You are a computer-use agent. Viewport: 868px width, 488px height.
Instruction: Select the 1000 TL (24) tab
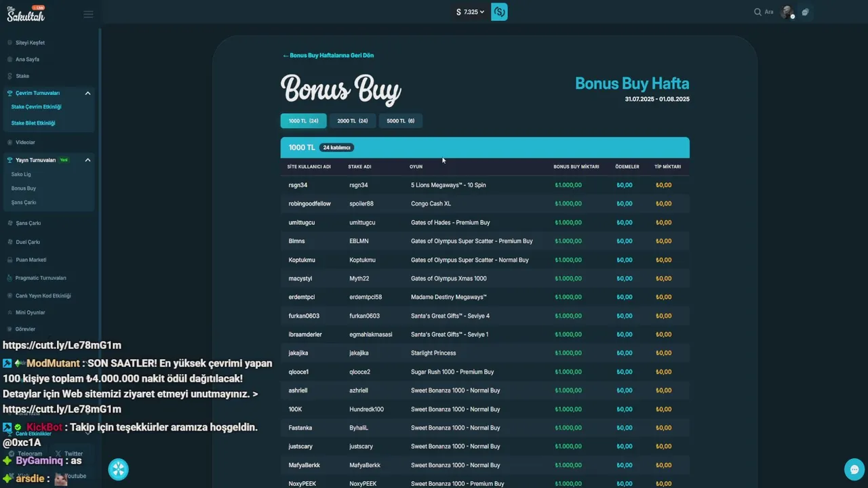coord(303,121)
